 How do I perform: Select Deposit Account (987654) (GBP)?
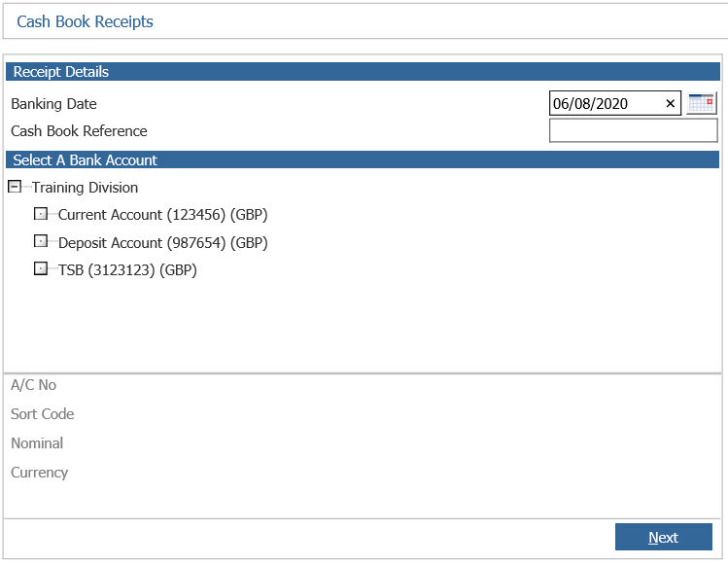[163, 242]
